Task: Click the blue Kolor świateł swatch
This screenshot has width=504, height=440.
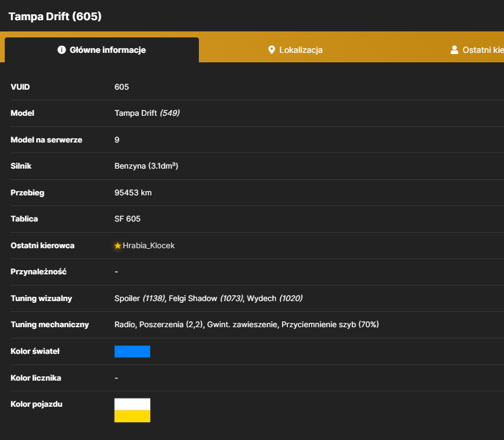Action: pyautogui.click(x=132, y=352)
